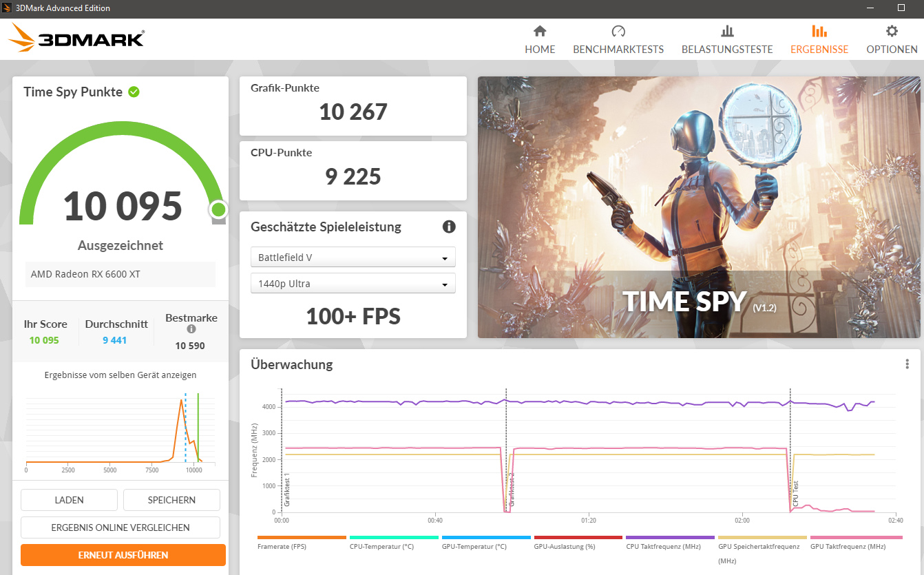Open Optionen gear icon
The width and height of the screenshot is (924, 575).
pyautogui.click(x=892, y=32)
